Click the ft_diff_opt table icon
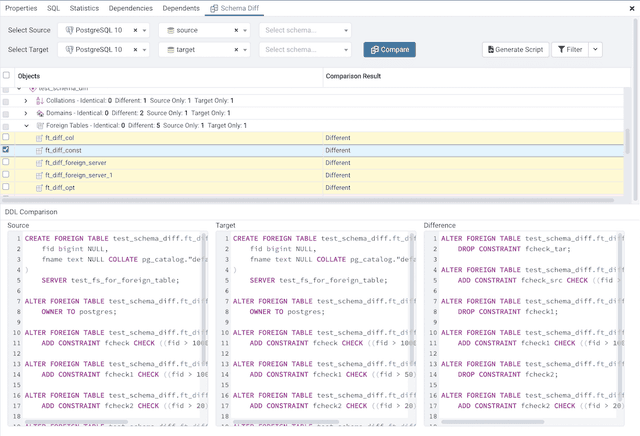 39,188
